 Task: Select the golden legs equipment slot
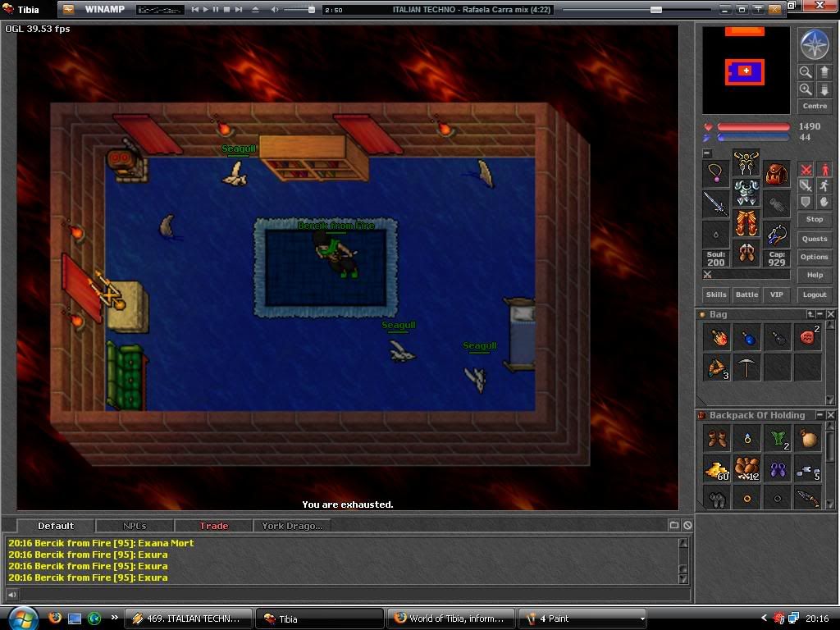(x=746, y=223)
